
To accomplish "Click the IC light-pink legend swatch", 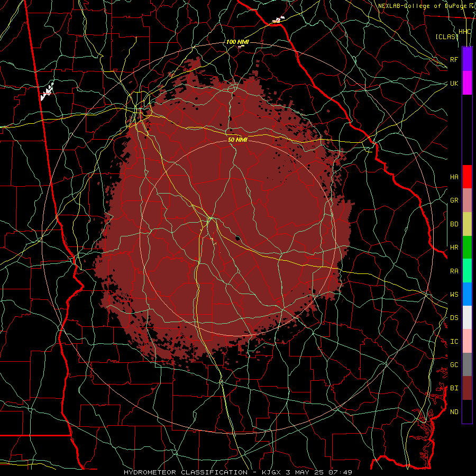I will pos(467,341).
